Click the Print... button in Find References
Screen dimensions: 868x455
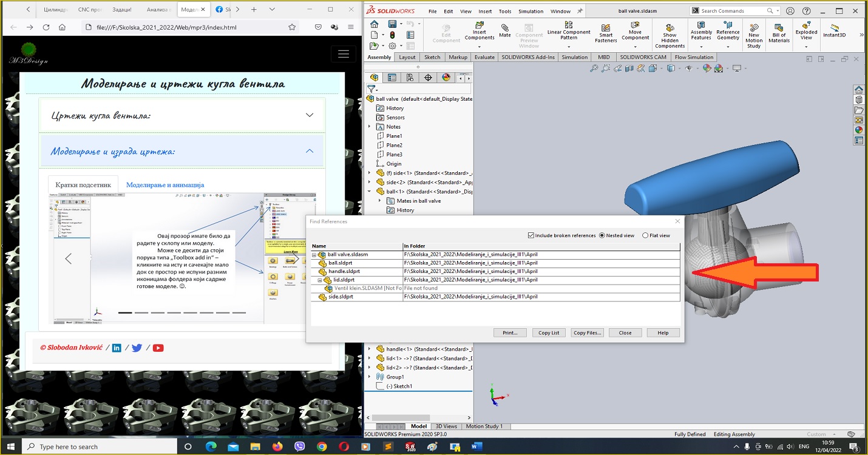coord(510,332)
